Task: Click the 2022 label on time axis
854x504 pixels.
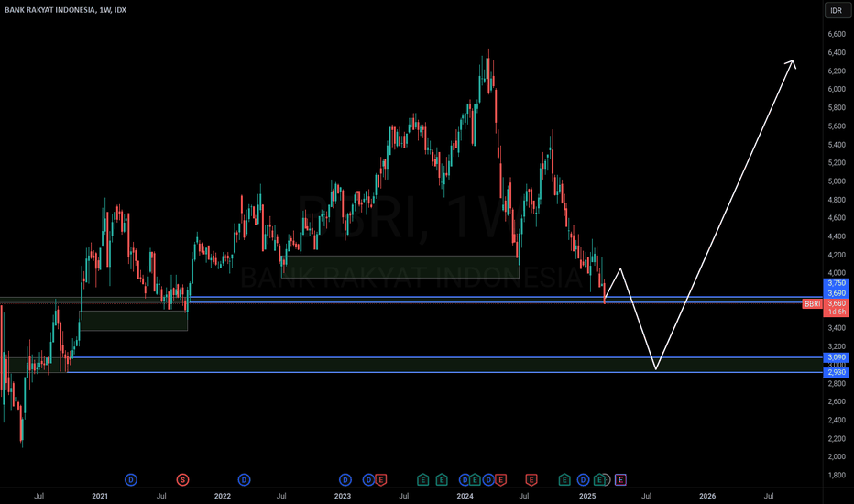Action: tap(223, 496)
